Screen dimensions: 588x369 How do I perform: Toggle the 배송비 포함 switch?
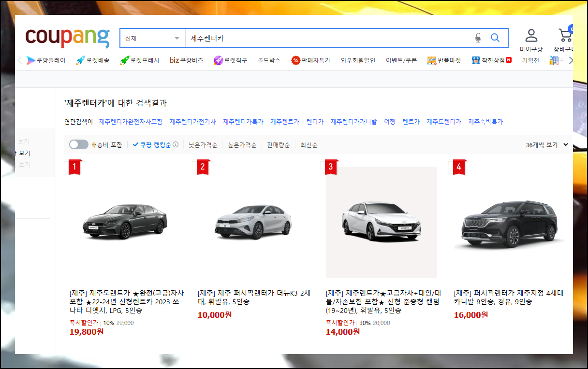click(x=79, y=144)
